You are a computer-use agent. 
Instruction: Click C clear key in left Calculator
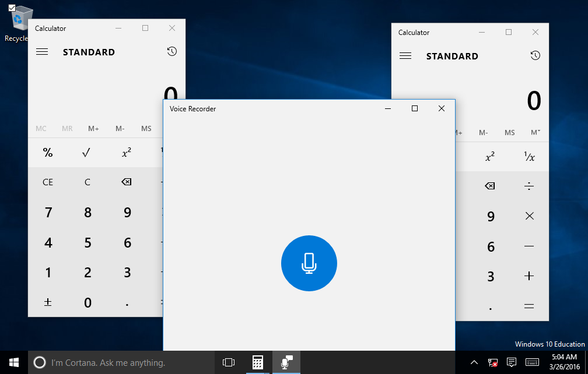click(87, 182)
